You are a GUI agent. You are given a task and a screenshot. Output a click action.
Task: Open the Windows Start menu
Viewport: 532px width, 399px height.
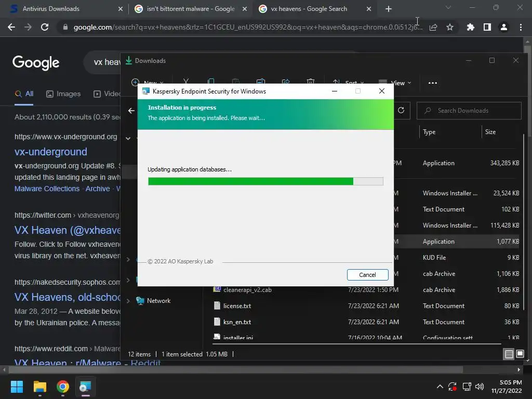tap(17, 387)
